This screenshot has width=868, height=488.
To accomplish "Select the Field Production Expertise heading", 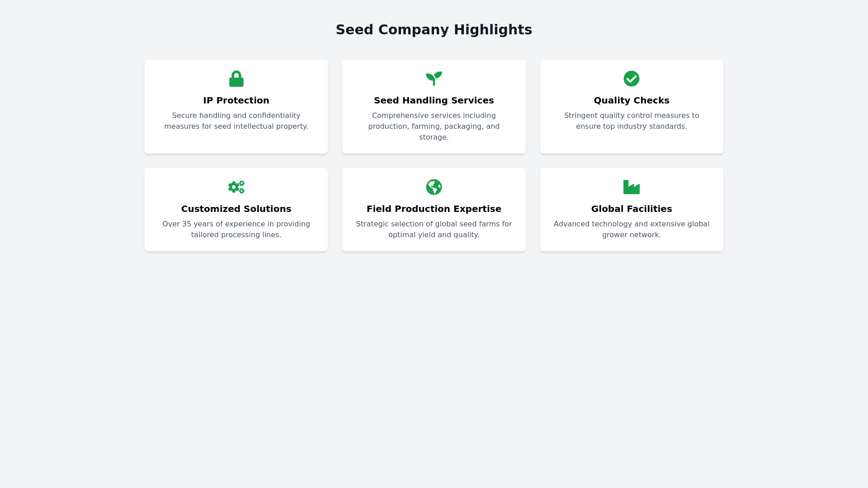I will pos(434,209).
